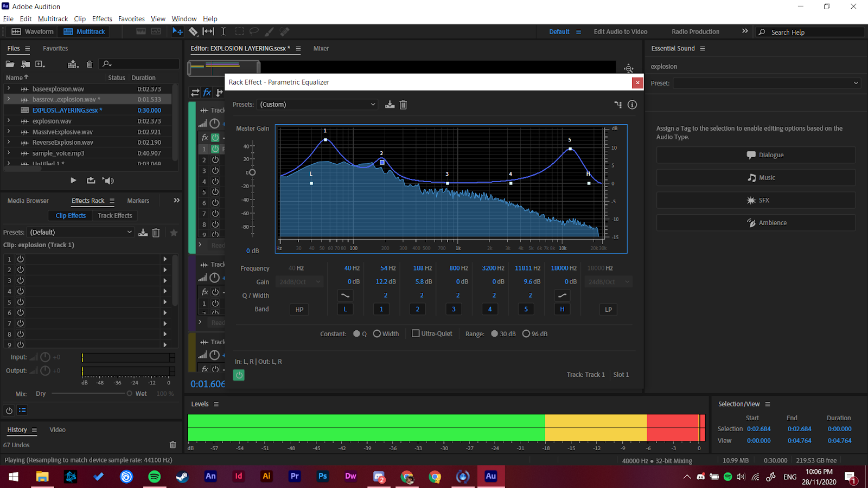Toggle fx button in editor toolbar
Screen dimensions: 868x488
click(x=207, y=93)
